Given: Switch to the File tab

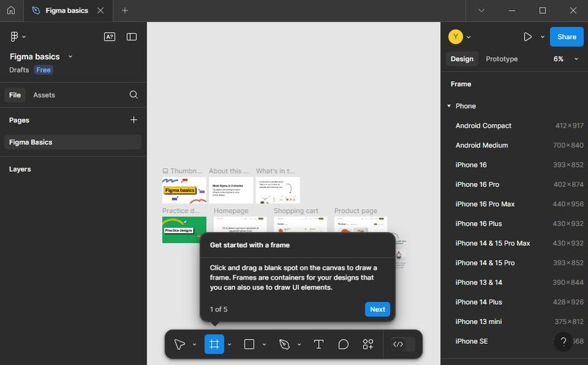Looking at the screenshot, I should click(x=15, y=95).
